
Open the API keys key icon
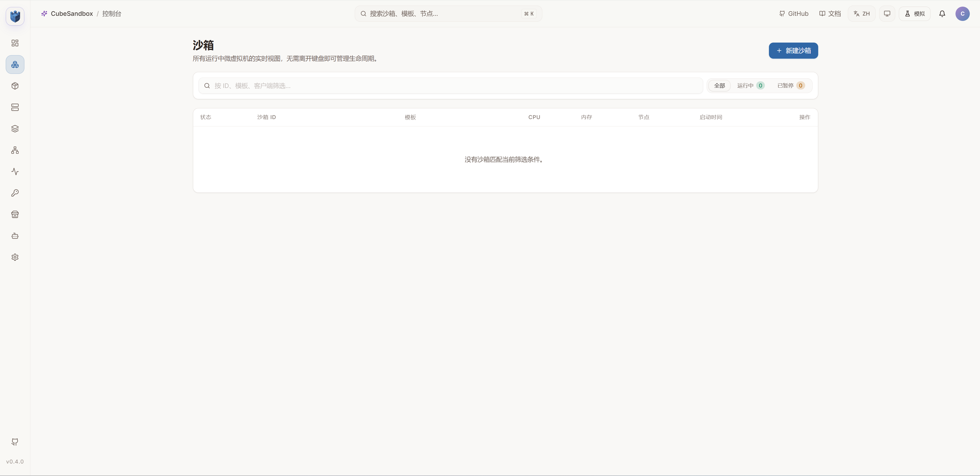click(x=15, y=193)
